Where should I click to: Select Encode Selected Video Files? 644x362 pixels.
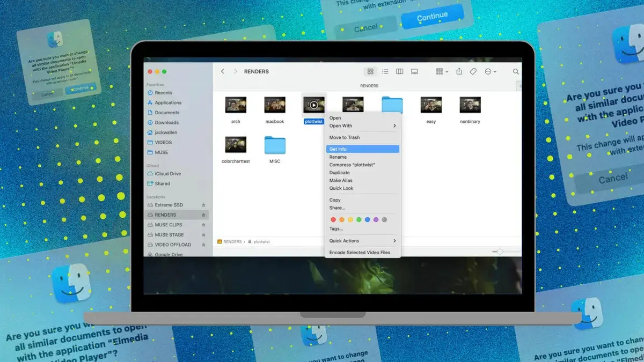tap(360, 253)
